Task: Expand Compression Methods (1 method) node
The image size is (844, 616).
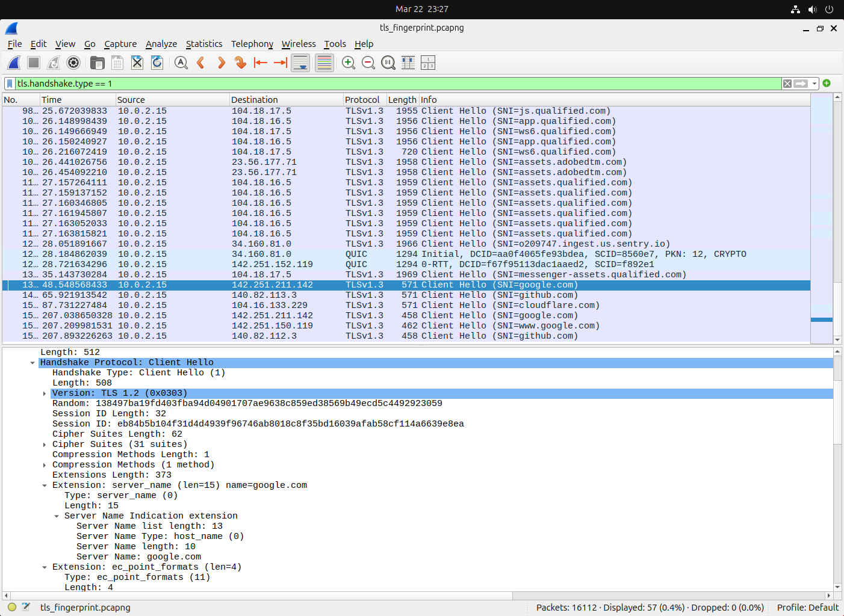Action: (45, 465)
